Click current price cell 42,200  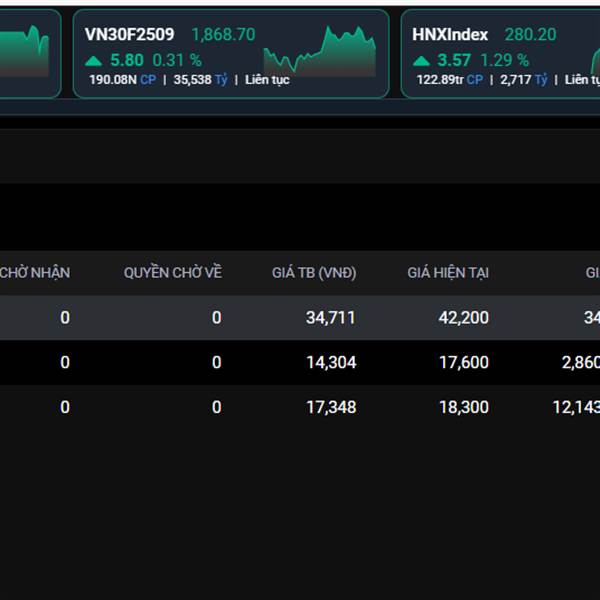(x=463, y=318)
